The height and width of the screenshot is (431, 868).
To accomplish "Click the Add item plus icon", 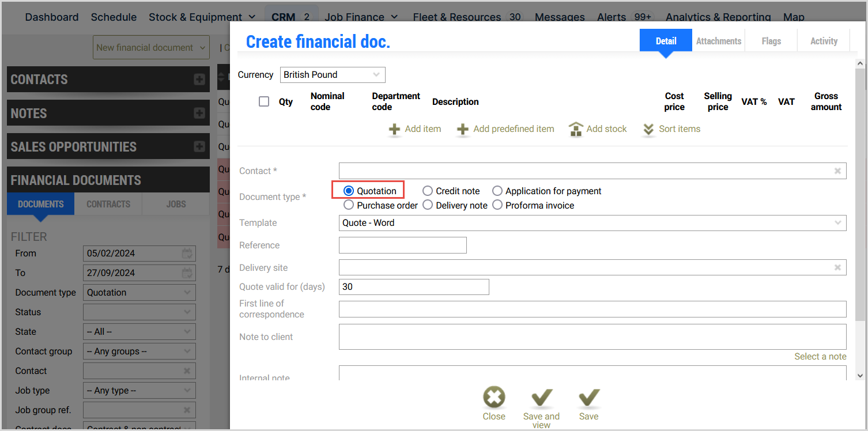I will (x=395, y=130).
